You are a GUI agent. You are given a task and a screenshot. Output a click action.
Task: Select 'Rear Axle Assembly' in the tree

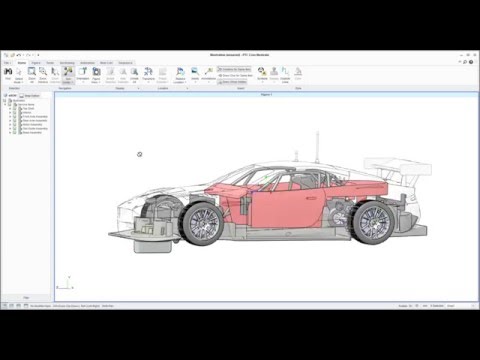(x=35, y=120)
